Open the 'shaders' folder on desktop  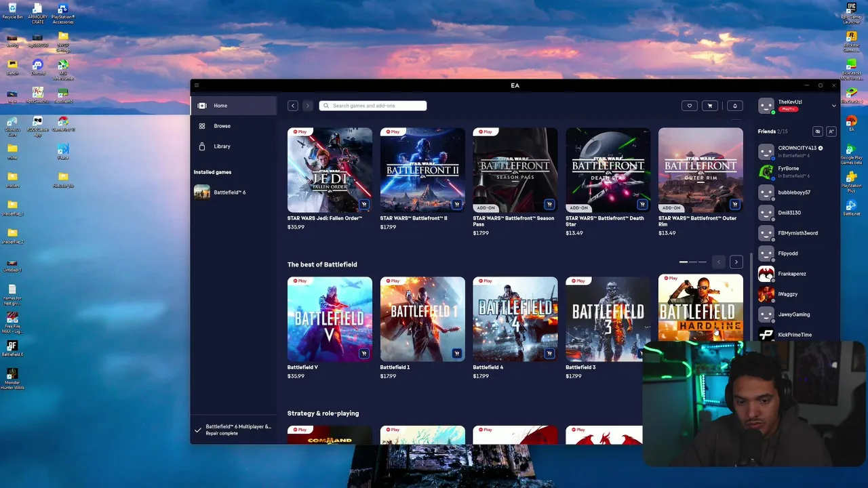12,179
